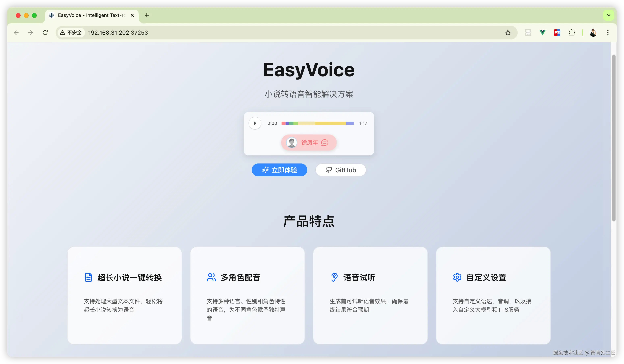Click the 立即体验 button

click(x=279, y=170)
